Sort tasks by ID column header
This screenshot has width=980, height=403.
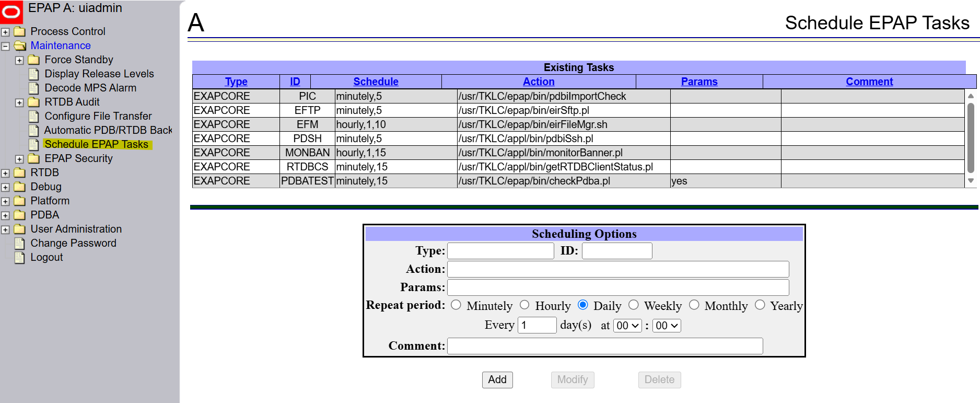(x=295, y=82)
